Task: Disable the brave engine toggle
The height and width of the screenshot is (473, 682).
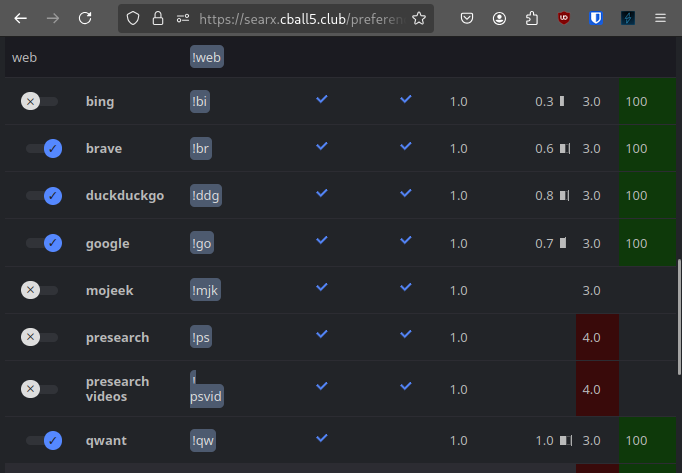Action: tap(43, 148)
